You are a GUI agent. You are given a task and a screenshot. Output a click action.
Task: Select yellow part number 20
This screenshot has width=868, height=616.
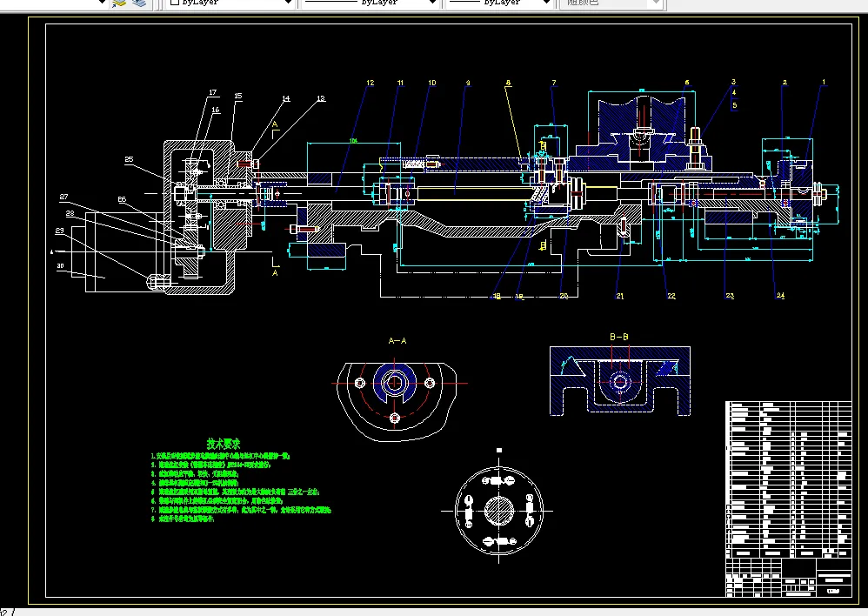click(564, 297)
